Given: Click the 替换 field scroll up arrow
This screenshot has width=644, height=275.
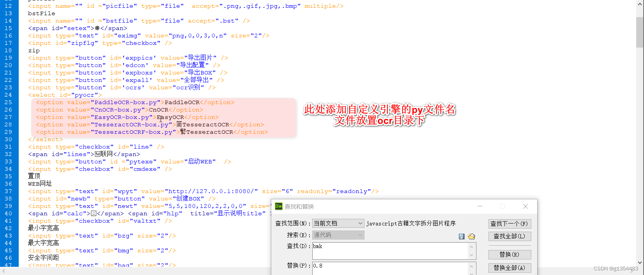Looking at the screenshot, I should point(472,266).
